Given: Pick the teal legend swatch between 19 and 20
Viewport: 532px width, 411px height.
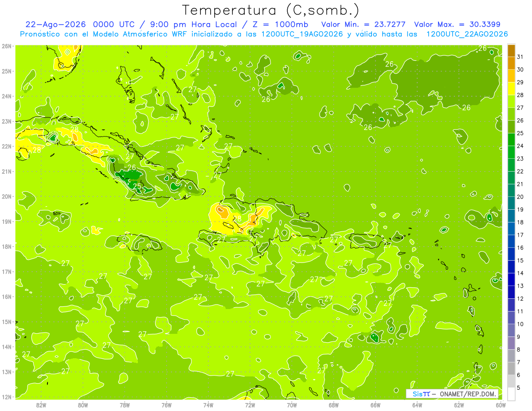Looking at the screenshot, I should (511, 203).
